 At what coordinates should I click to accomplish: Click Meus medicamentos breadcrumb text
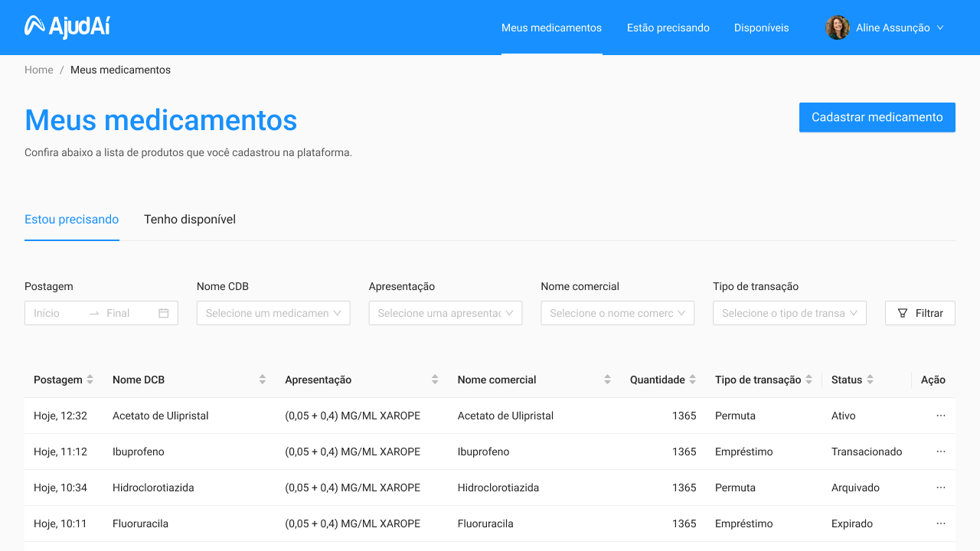coord(120,70)
